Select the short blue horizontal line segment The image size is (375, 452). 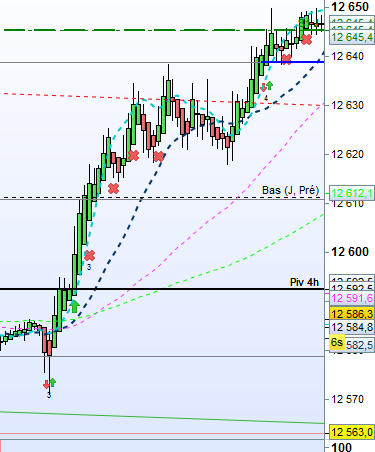click(x=292, y=62)
